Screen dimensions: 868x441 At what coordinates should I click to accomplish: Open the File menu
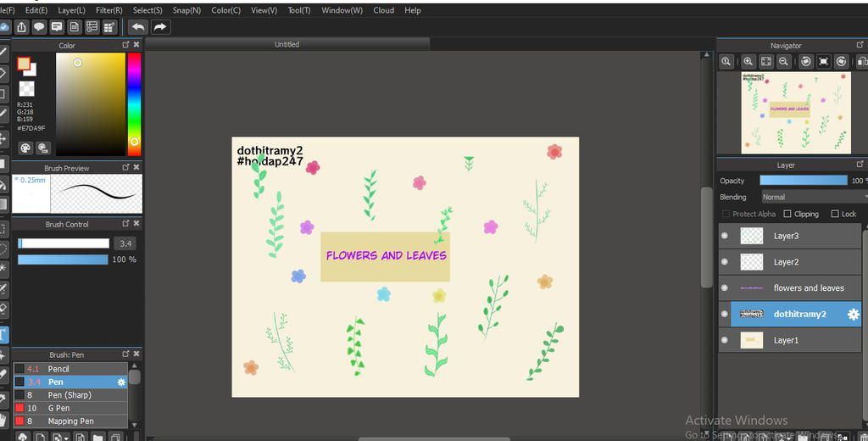click(x=7, y=10)
